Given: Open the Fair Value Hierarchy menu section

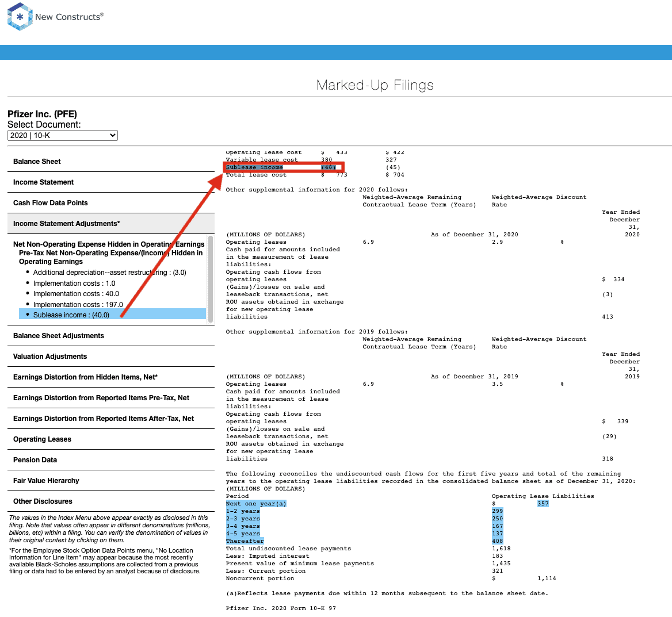Looking at the screenshot, I should click(x=111, y=481).
